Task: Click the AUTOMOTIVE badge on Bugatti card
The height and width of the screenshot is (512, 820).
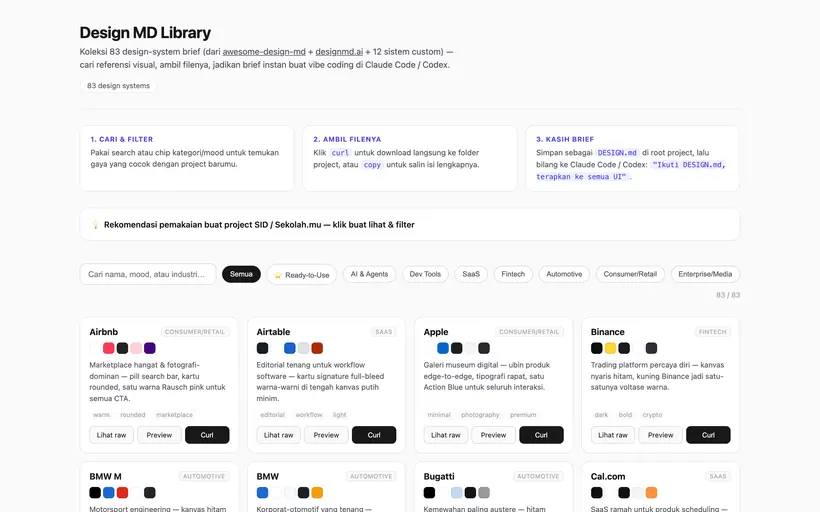Action: point(538,476)
